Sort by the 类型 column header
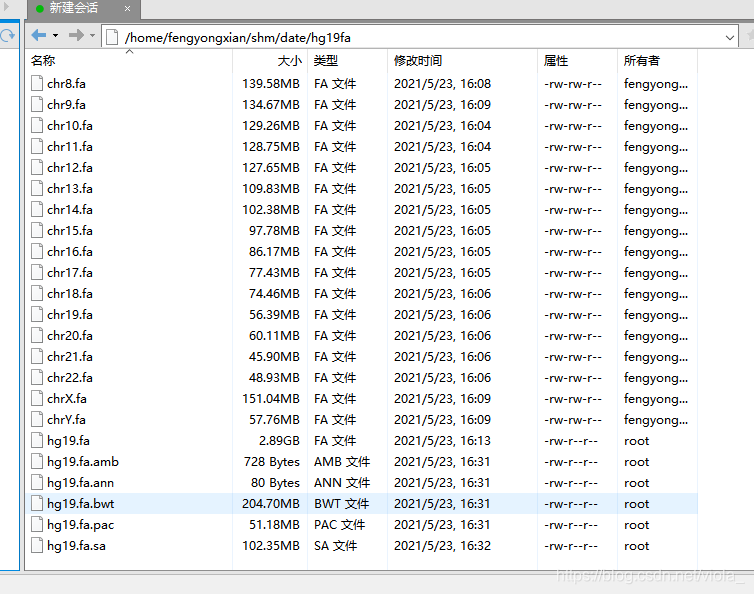Screen dimensions: 754x594 pos(347,61)
